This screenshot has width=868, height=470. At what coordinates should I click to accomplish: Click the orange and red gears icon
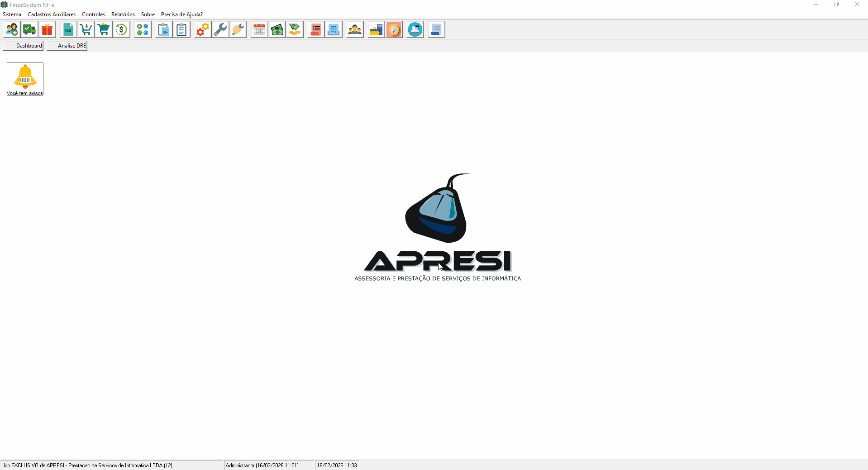point(203,30)
